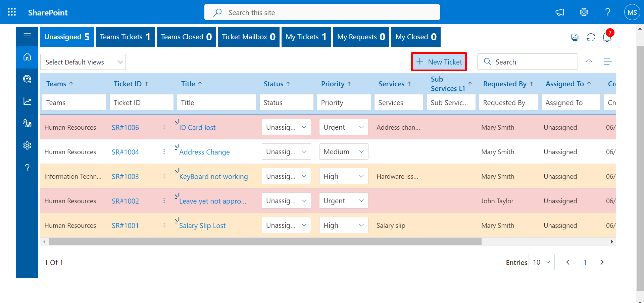This screenshot has width=644, height=303.
Task: Open notifications bell with 7 badge
Action: [x=607, y=36]
